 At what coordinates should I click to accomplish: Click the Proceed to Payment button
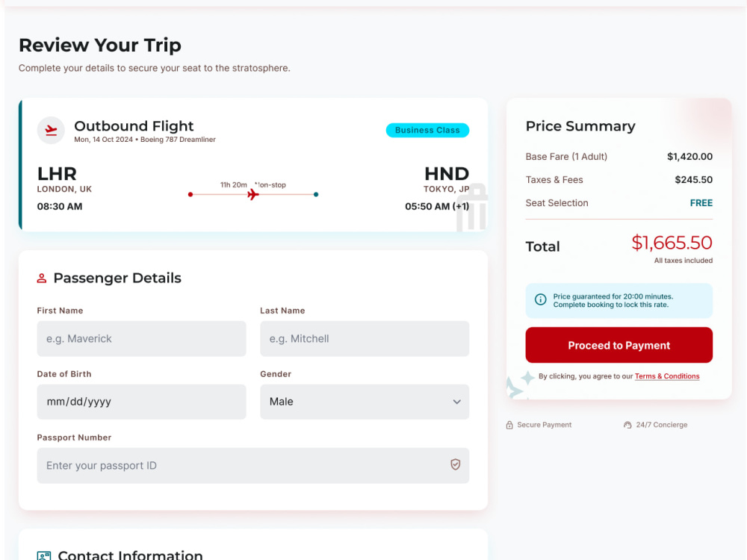click(x=619, y=345)
